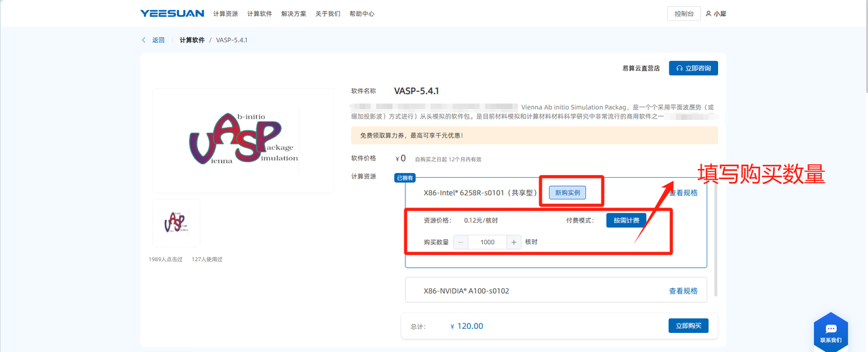Open 帮助中心 in the top navigation

361,14
